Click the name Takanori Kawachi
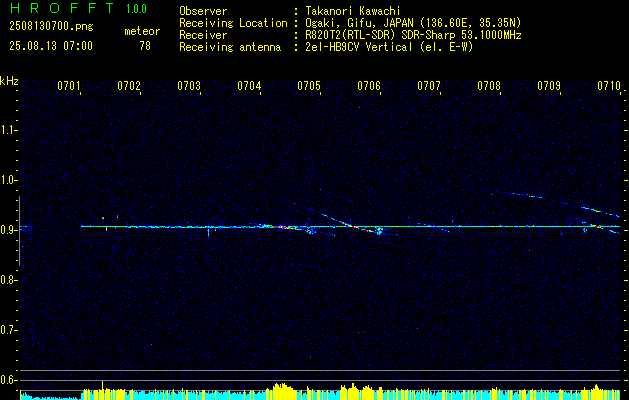This screenshot has width=629, height=400. pos(353,11)
